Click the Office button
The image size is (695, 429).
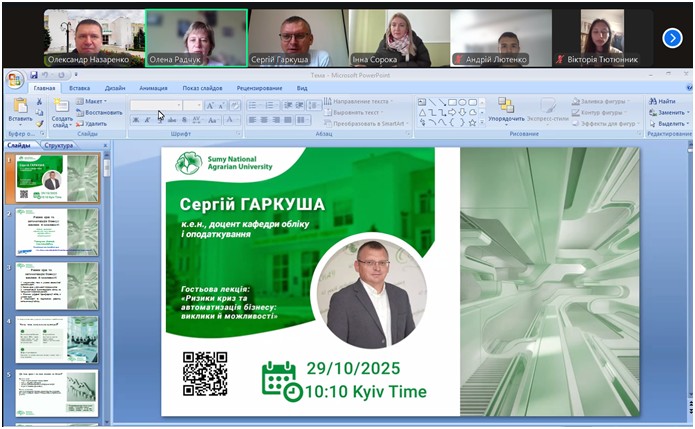pyautogui.click(x=15, y=78)
